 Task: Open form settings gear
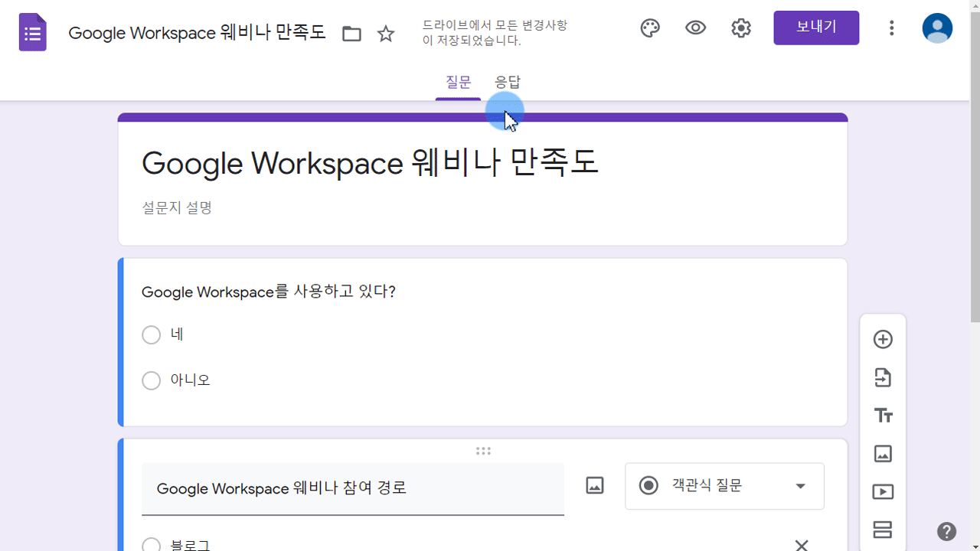pyautogui.click(x=741, y=28)
